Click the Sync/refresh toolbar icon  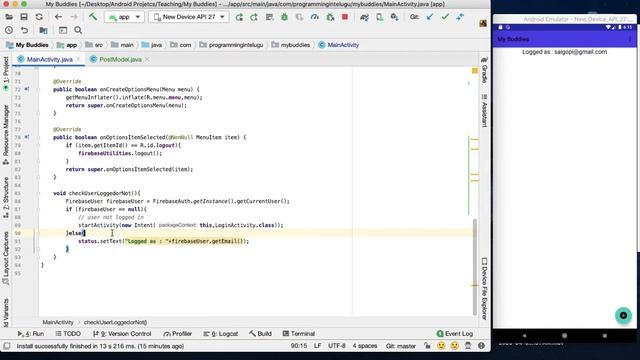point(39,17)
